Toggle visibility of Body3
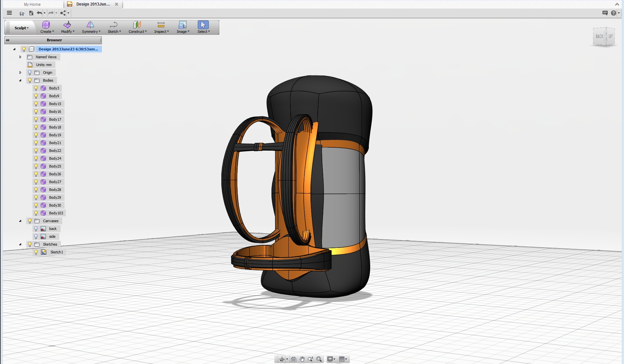The height and width of the screenshot is (364, 624). tap(36, 88)
